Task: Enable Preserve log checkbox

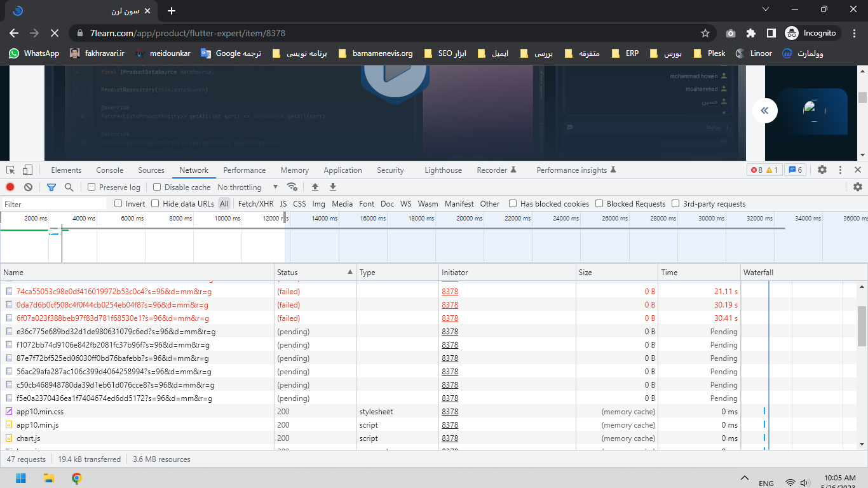Action: pos(92,187)
